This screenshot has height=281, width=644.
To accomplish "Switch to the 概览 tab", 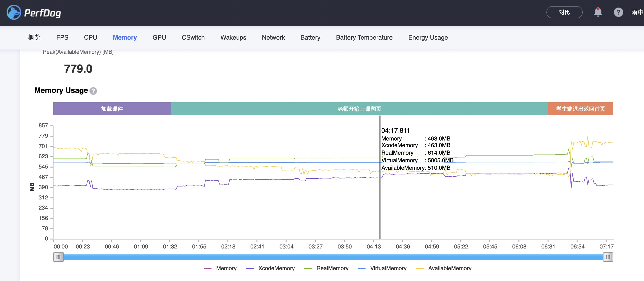I will coord(34,37).
